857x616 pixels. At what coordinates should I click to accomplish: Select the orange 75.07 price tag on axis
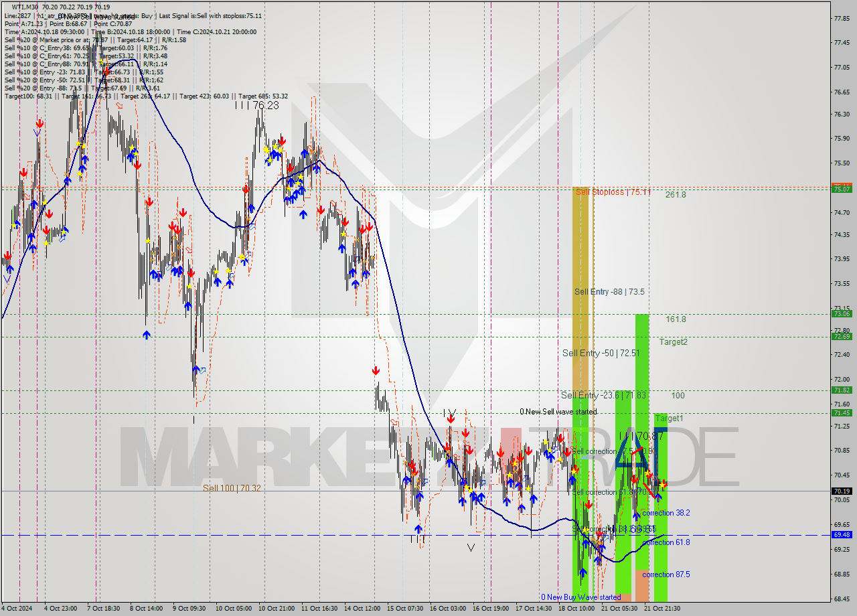click(842, 189)
